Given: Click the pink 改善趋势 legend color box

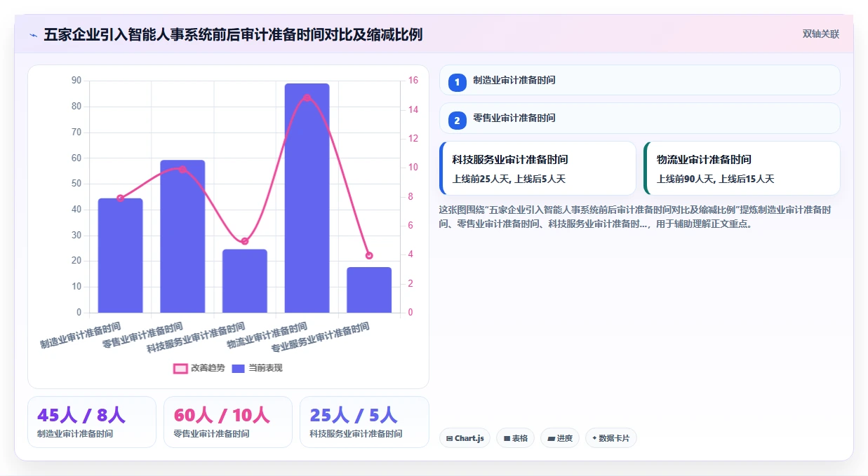Looking at the screenshot, I should (180, 369).
